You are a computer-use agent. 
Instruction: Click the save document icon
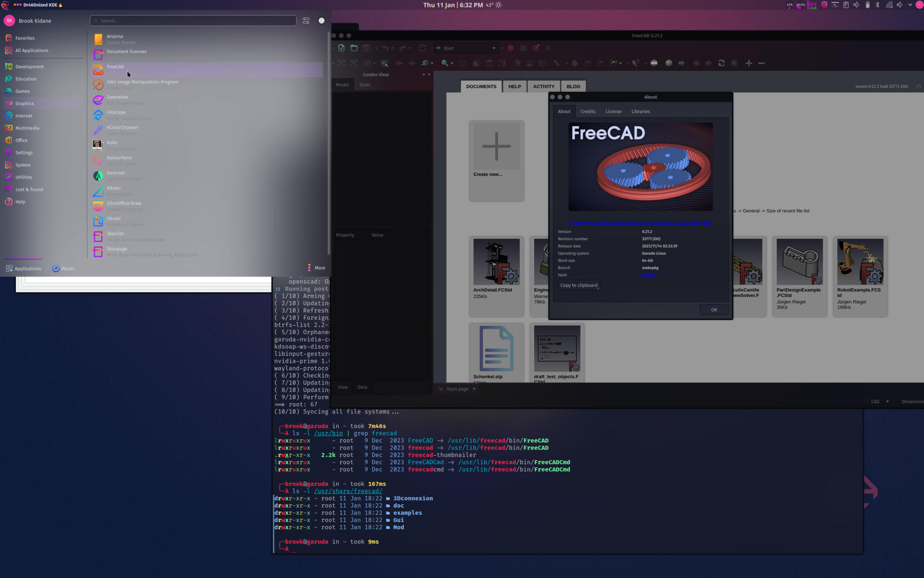click(x=367, y=48)
